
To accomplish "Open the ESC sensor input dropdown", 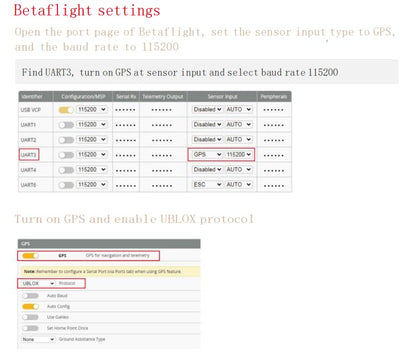I will click(207, 185).
